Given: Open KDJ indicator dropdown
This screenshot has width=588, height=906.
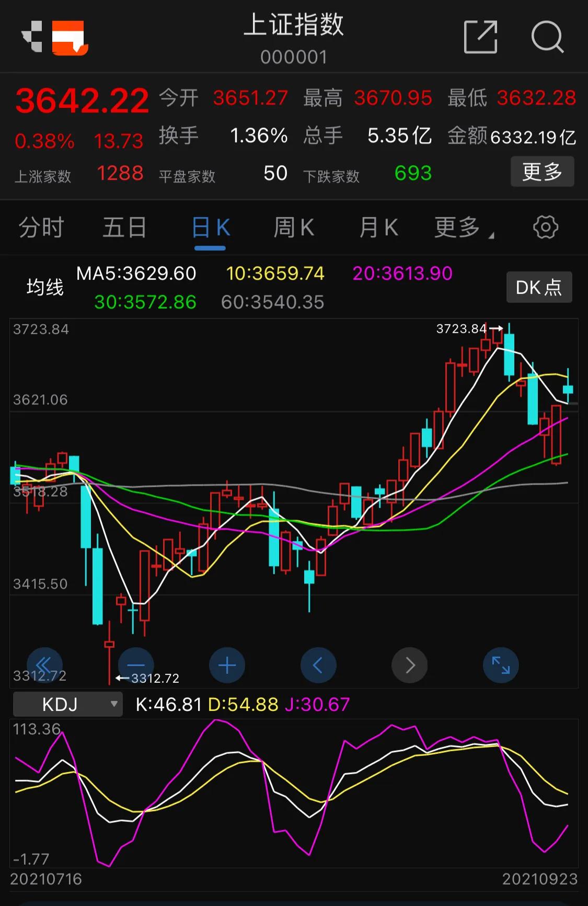Looking at the screenshot, I should [68, 704].
